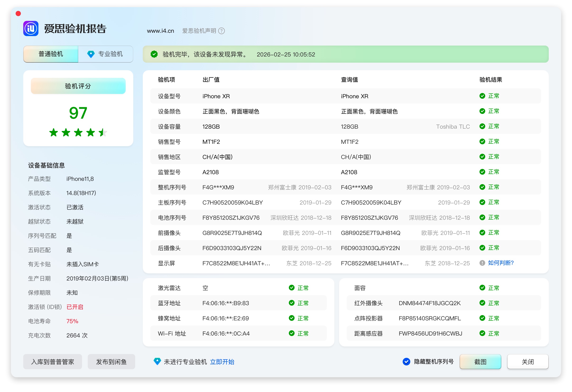Viewport: 572px width, 392px height.
Task: Open the 爱思验机声明 text link
Action: click(x=199, y=31)
